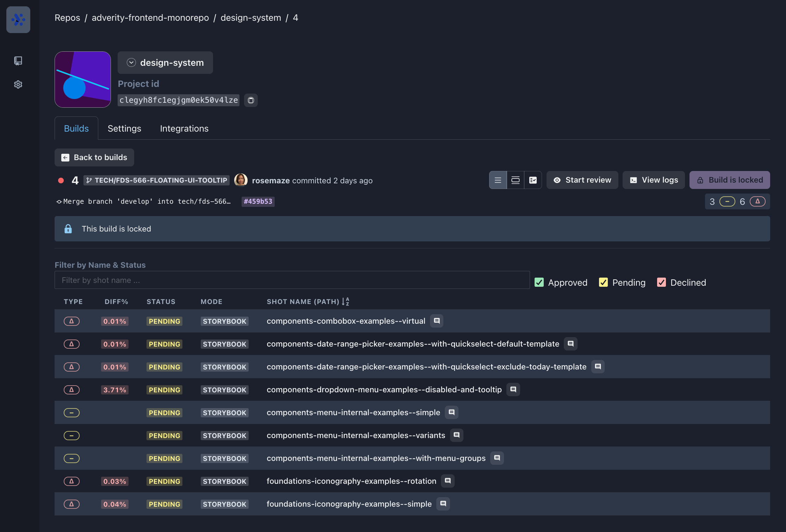Open comments for foundations-iconography-examples--rotation
The image size is (786, 532).
tap(448, 481)
